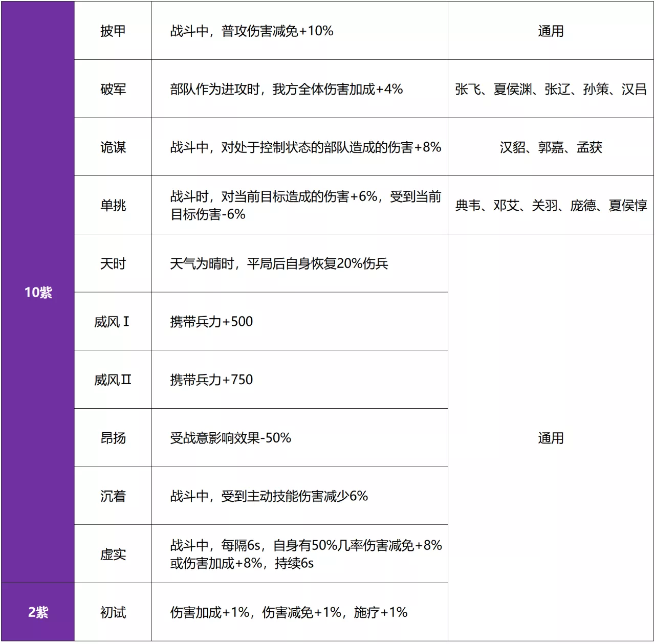Click the 威风Ⅱ skill cell
Viewport: 655px width, 644px height.
coord(113,380)
